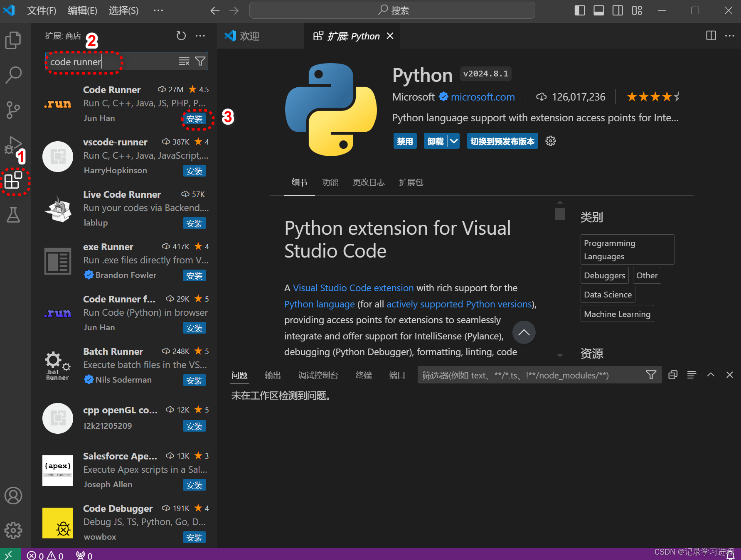Open extensions view more actions menu
The height and width of the screenshot is (560, 741).
[x=200, y=36]
